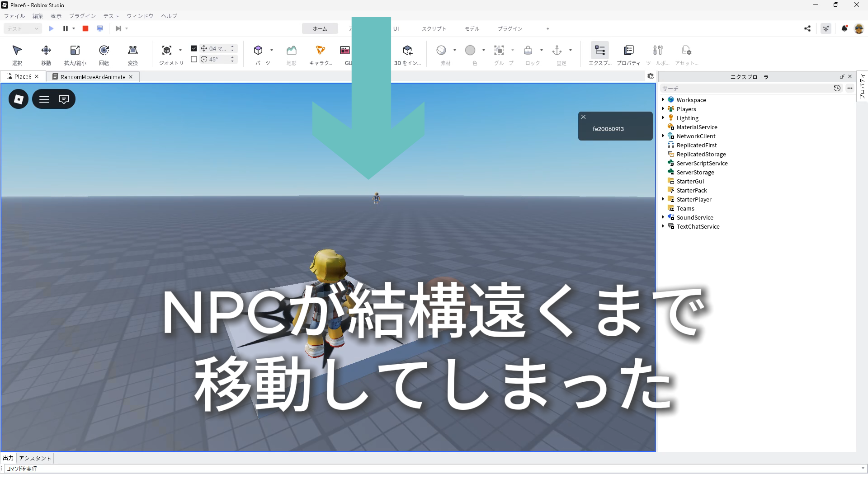Screen dimensions: 868x488
Task: Select the Move (移動) tool
Action: [46, 51]
